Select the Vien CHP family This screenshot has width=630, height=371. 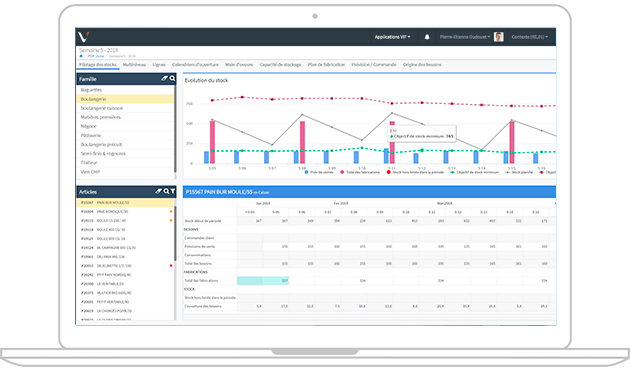click(125, 172)
